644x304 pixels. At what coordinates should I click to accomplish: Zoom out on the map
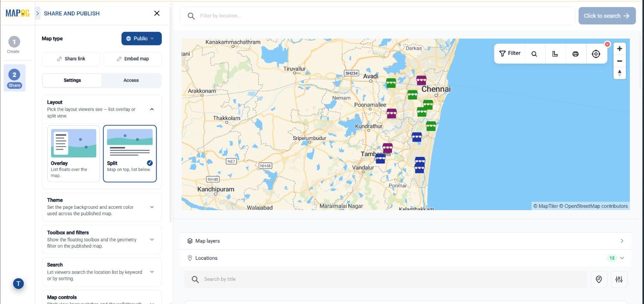point(620,61)
